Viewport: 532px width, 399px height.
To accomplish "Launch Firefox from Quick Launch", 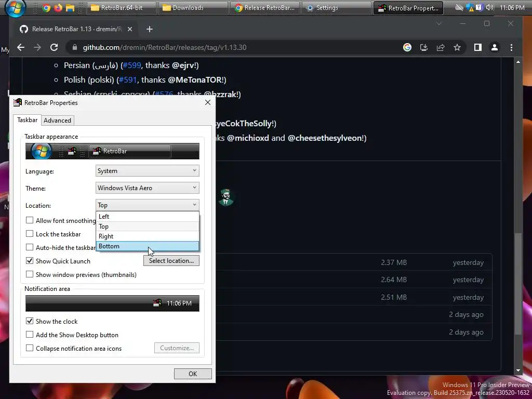I will click(58, 8).
